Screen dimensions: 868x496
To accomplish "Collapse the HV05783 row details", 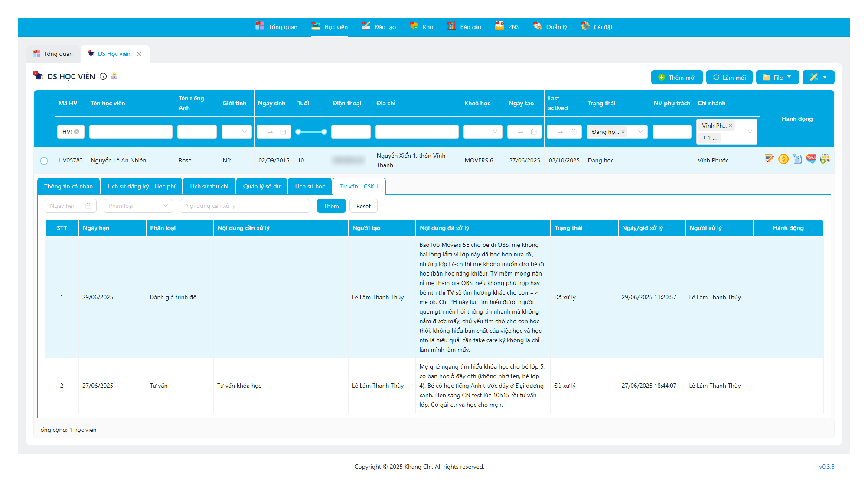I will point(44,161).
